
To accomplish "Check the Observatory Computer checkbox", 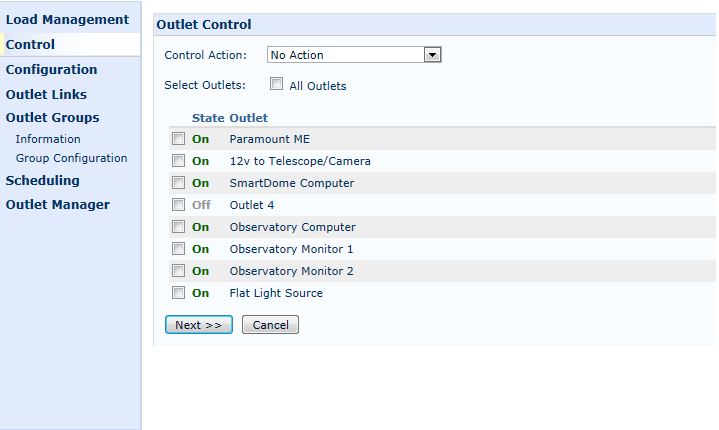I will [x=178, y=226].
